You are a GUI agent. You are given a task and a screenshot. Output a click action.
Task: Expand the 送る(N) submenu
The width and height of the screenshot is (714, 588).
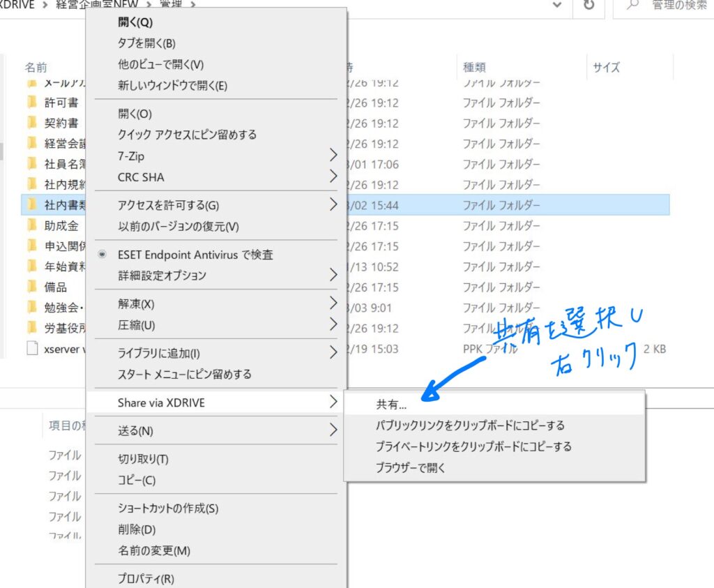pos(333,431)
